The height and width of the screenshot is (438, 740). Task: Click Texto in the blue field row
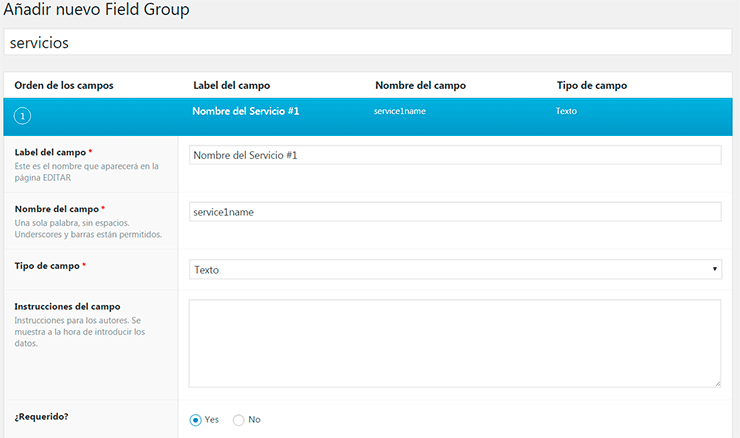565,111
